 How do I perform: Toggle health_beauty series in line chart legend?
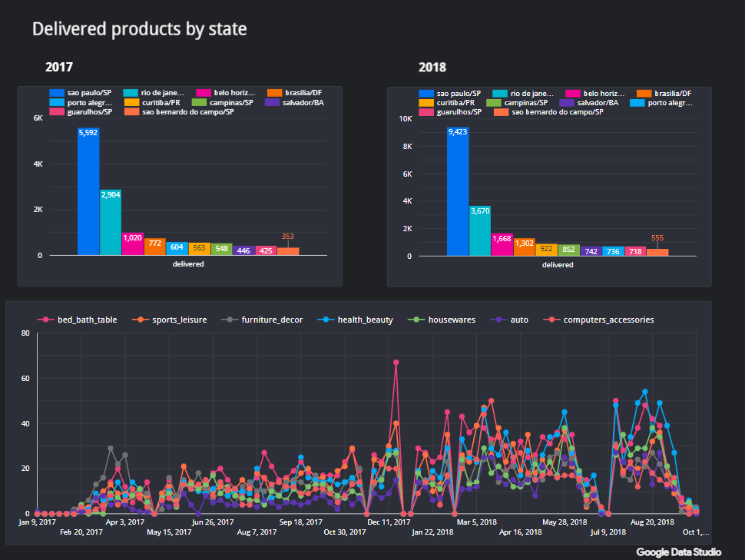365,320
